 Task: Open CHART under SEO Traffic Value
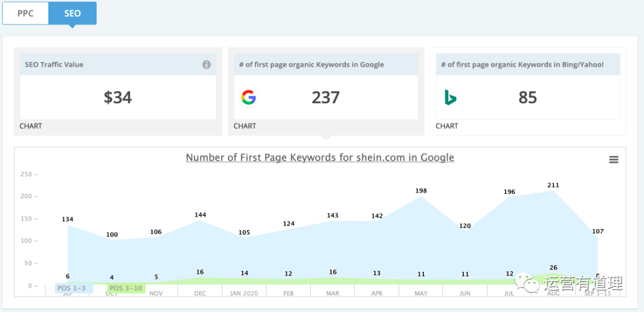tap(30, 126)
